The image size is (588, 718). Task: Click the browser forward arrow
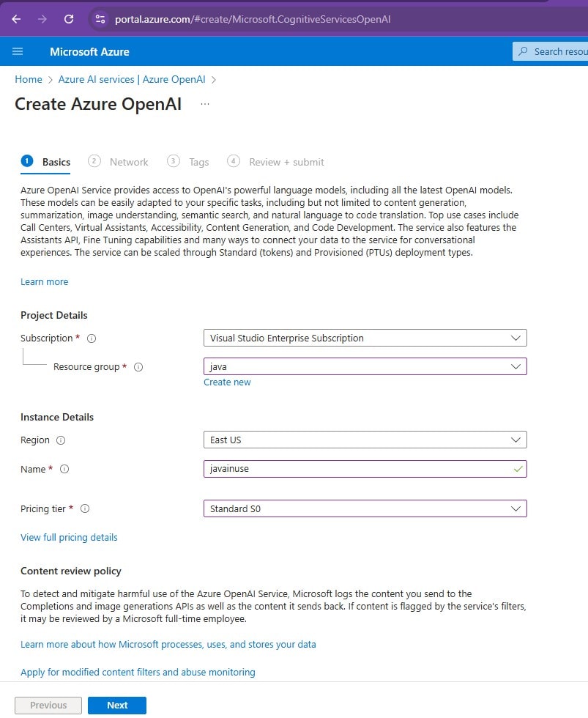click(x=42, y=19)
